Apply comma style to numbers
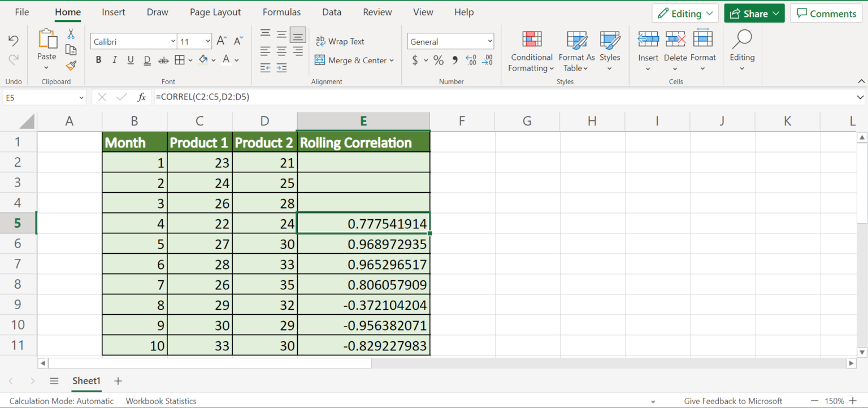 [x=454, y=60]
